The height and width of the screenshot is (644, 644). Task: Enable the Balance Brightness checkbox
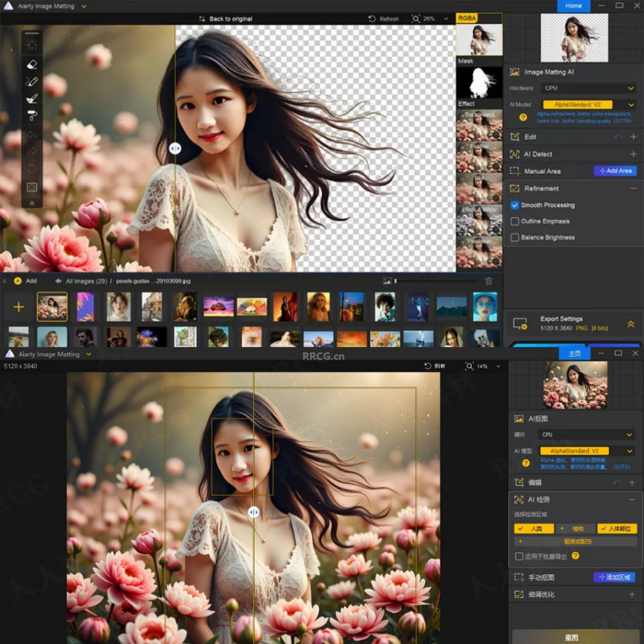point(514,238)
